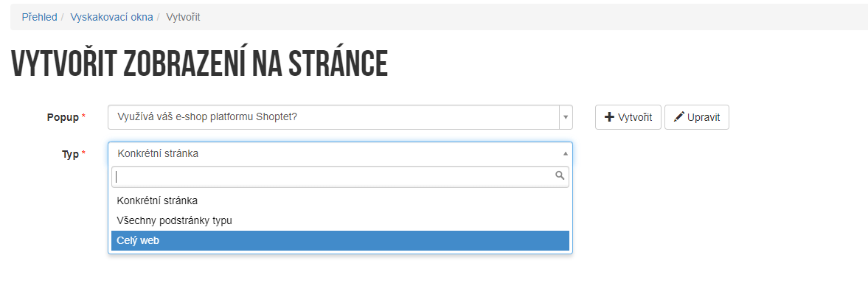Click the Vytvořit button next to Popup
The width and height of the screenshot is (868, 300).
click(x=628, y=117)
